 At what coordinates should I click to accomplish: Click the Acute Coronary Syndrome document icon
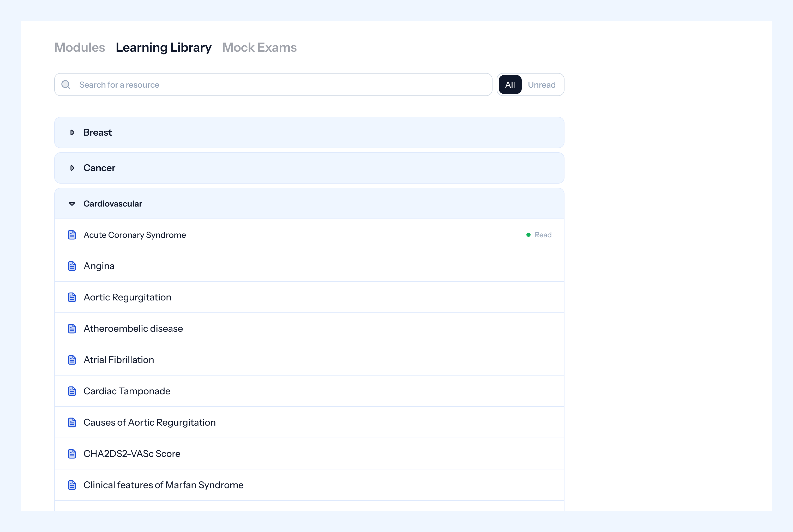(x=72, y=235)
